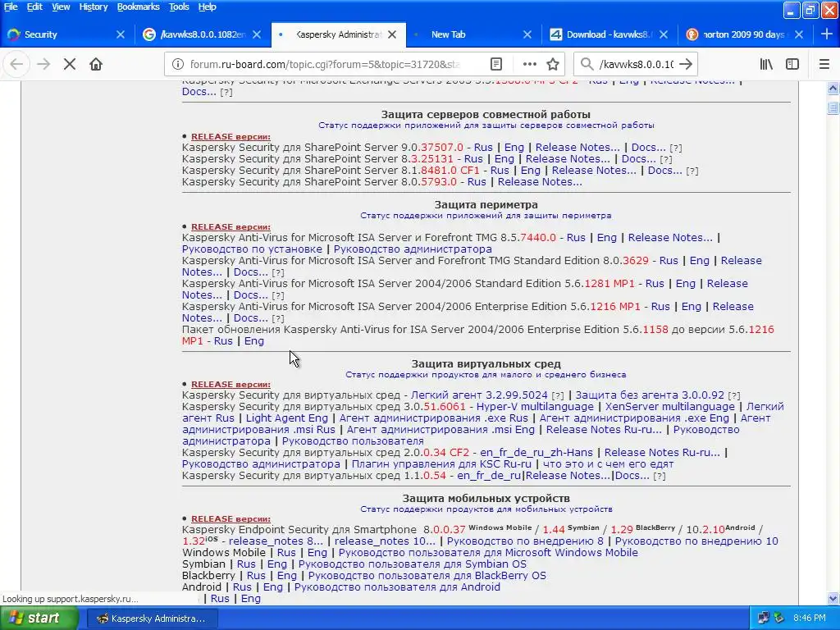Close the Kaspersky Administrat tab

tap(392, 34)
